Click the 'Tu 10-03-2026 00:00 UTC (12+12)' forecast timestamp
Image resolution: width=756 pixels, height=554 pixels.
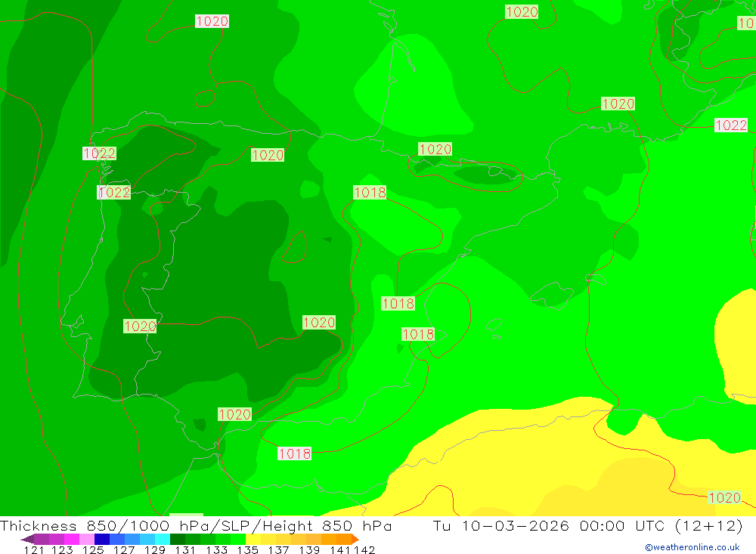587,525
